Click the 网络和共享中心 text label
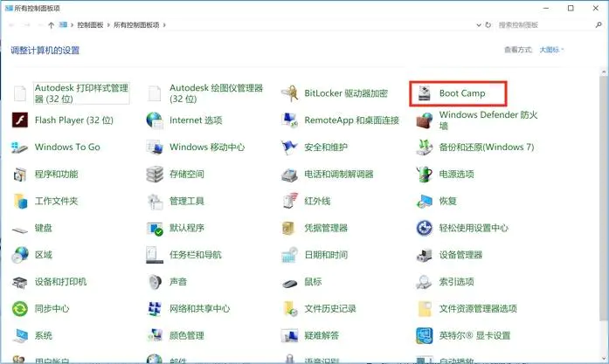 pyautogui.click(x=199, y=309)
